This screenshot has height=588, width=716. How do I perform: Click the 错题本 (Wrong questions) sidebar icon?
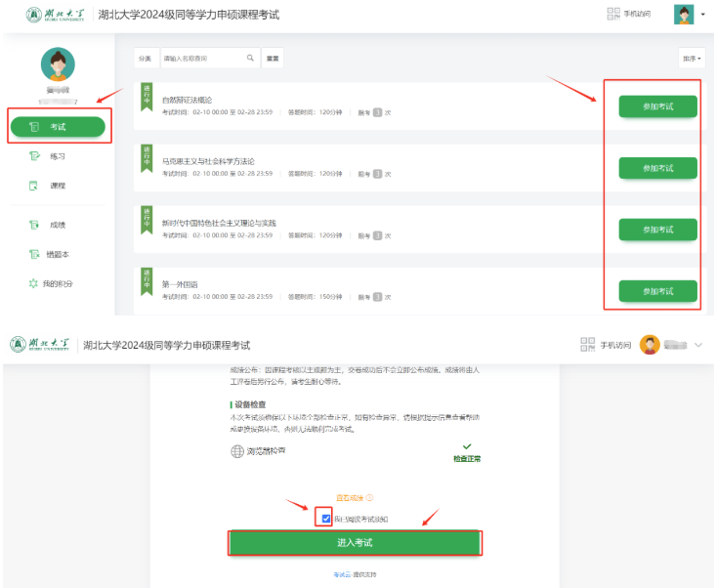(33, 254)
